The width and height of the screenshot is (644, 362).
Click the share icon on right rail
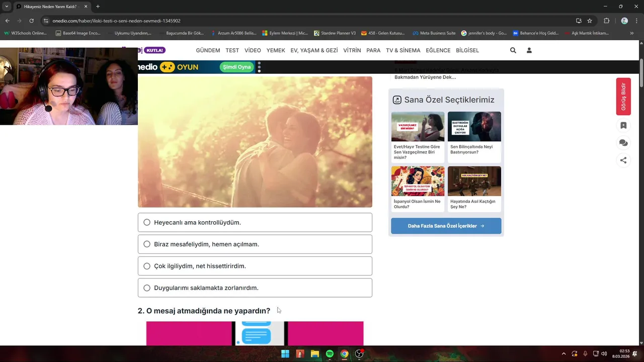click(623, 160)
